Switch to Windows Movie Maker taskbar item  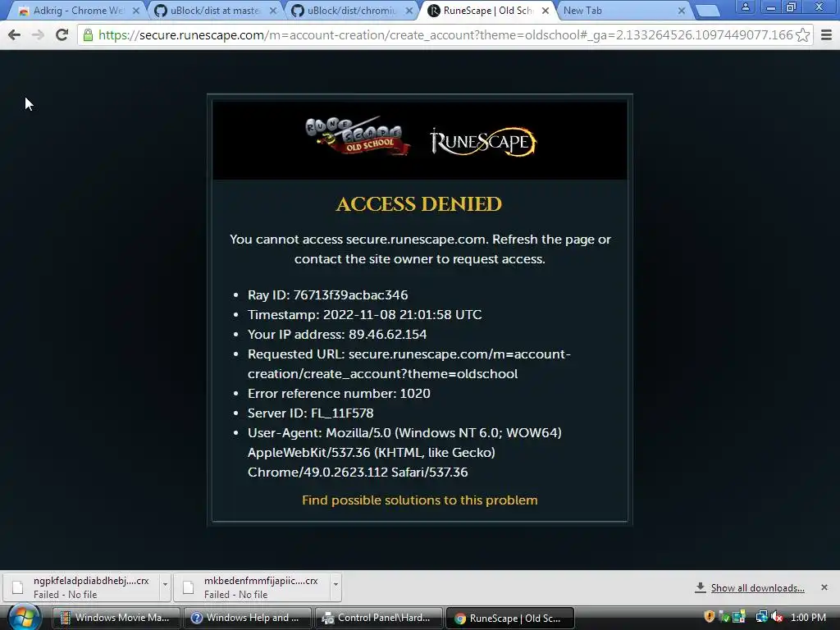coord(116,618)
